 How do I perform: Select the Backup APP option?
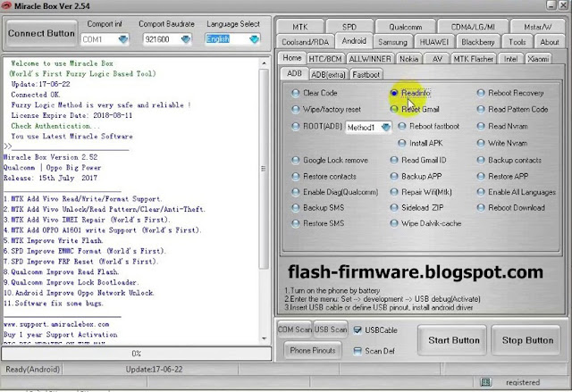(416, 177)
